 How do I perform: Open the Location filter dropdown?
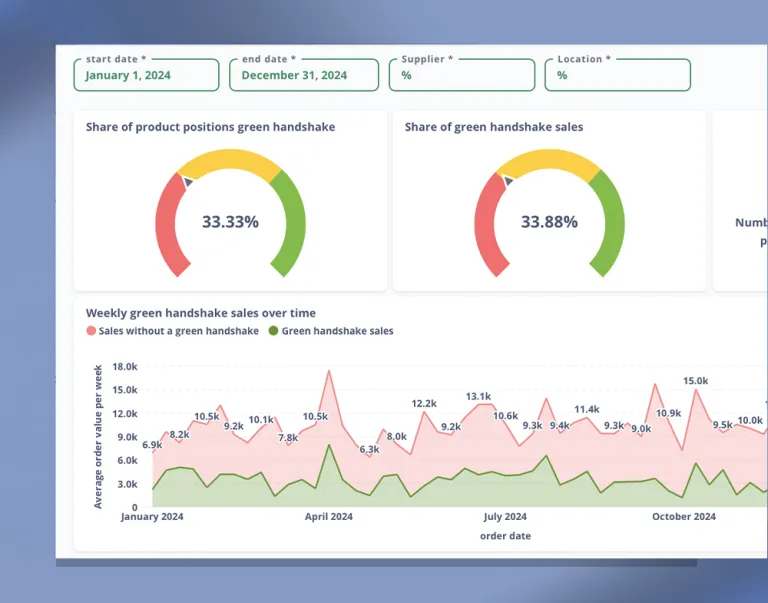617,75
